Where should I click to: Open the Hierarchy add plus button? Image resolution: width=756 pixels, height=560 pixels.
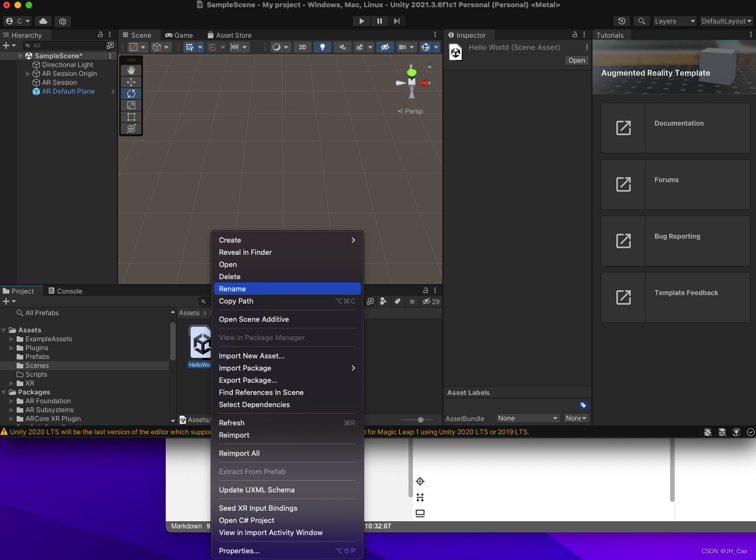click(x=9, y=45)
